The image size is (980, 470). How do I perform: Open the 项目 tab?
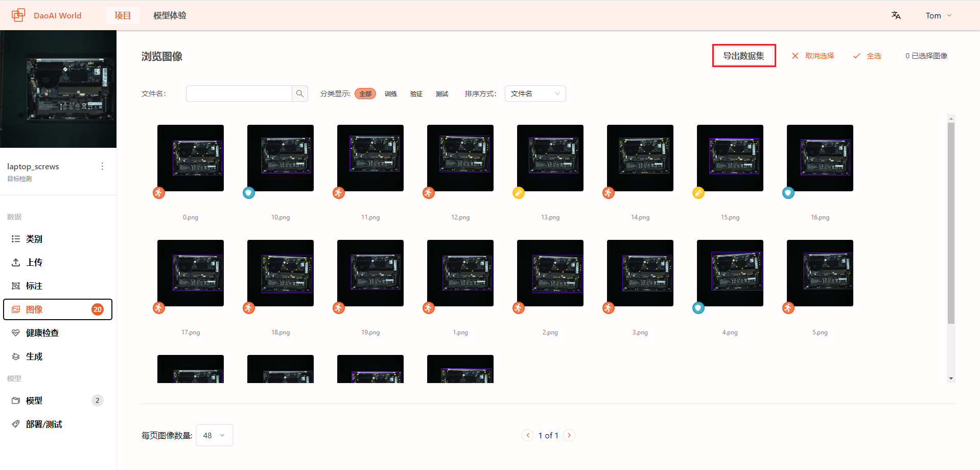pos(123,15)
